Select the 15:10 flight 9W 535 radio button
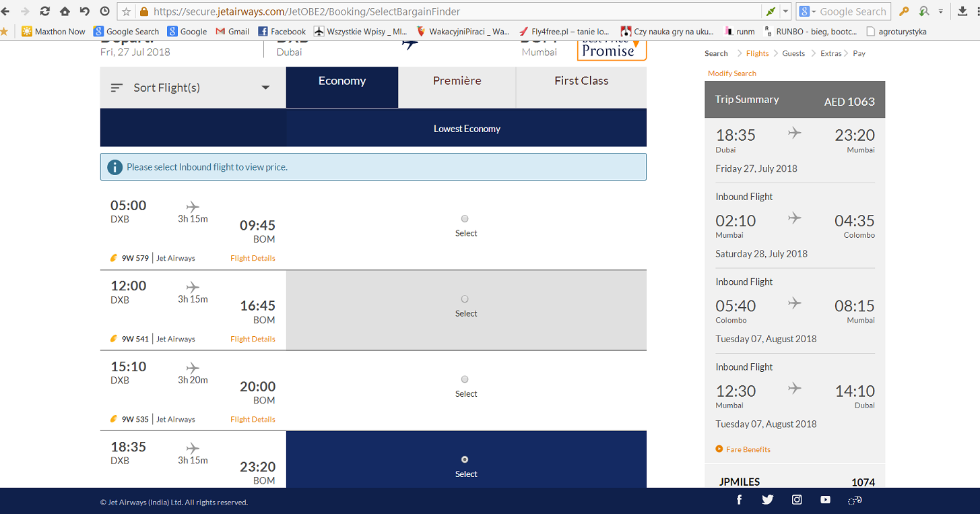The image size is (980, 514). click(465, 379)
